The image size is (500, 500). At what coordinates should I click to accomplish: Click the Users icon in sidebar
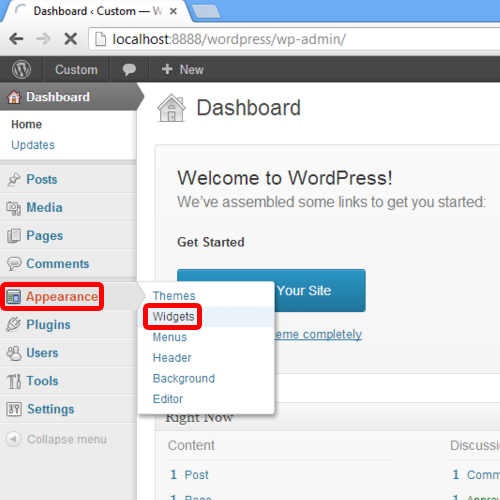tap(14, 353)
